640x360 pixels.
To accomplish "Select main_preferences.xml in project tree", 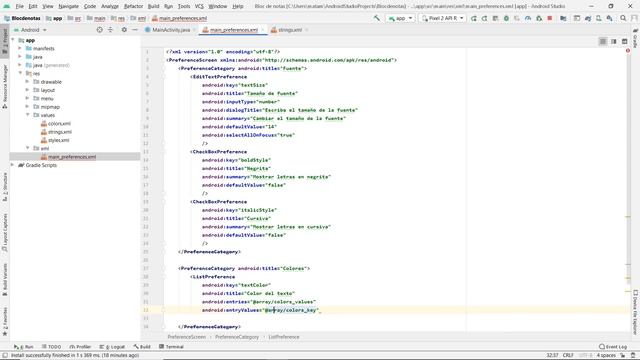I will [x=72, y=157].
